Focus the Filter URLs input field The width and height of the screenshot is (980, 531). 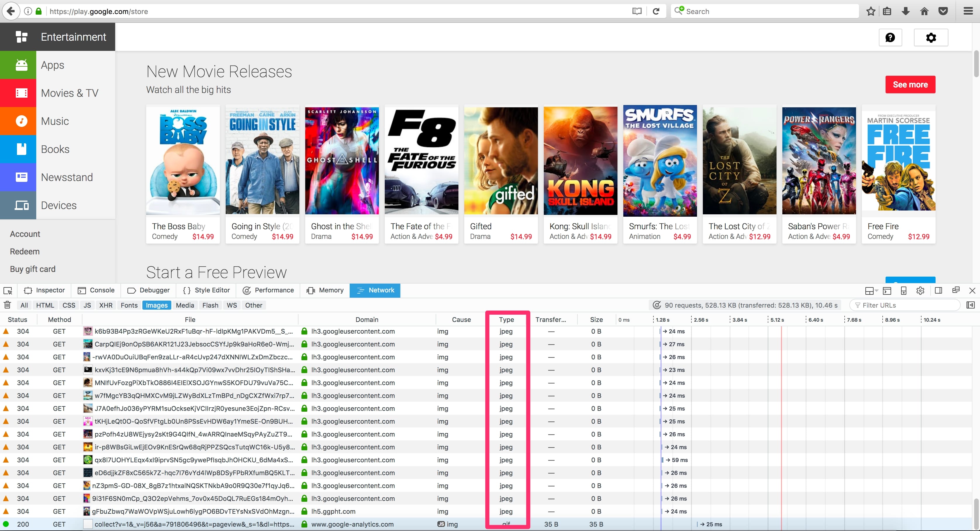(905, 305)
